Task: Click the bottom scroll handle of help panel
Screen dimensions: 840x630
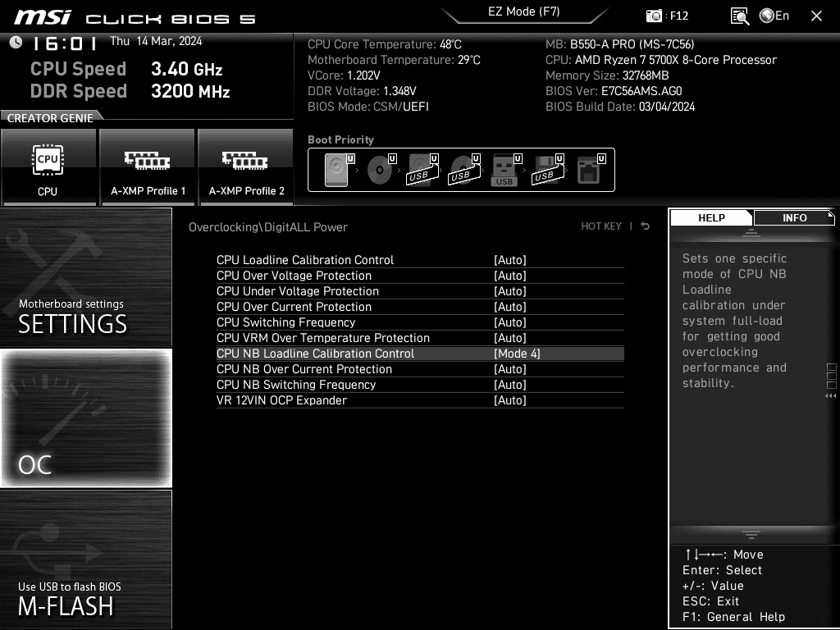Action: tap(751, 535)
